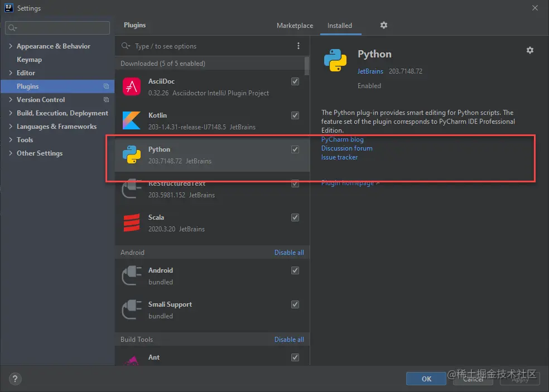Screen dimensions: 549x392
Task: Click the AsciiDoc plugin icon
Action: pos(132,86)
